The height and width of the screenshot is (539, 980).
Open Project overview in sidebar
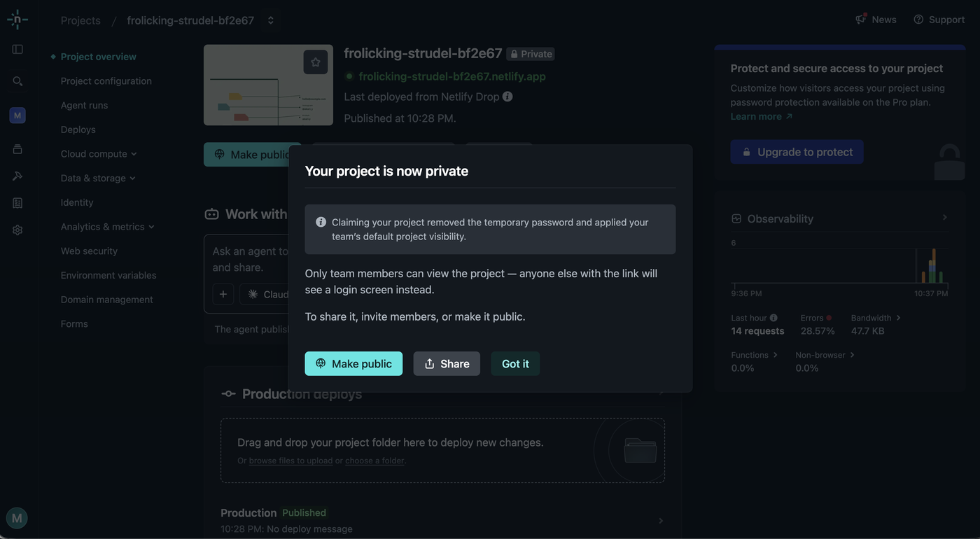point(98,57)
